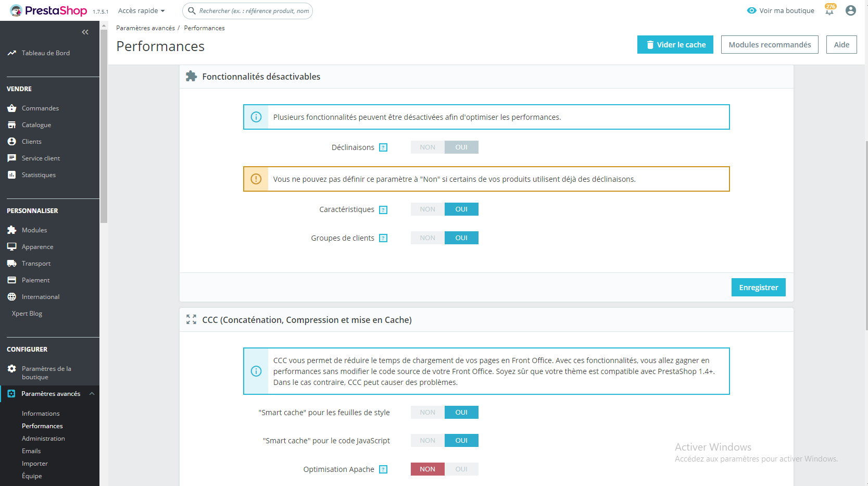Open Équipe submenu item
The width and height of the screenshot is (868, 486).
pos(32,476)
